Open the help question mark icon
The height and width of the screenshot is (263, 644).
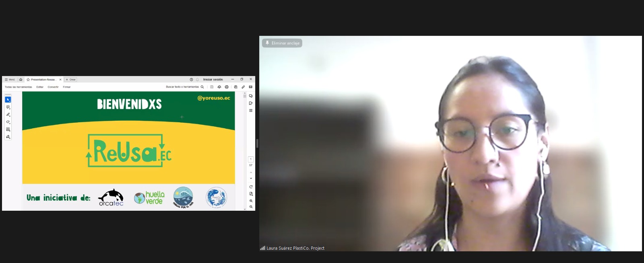[x=191, y=80]
